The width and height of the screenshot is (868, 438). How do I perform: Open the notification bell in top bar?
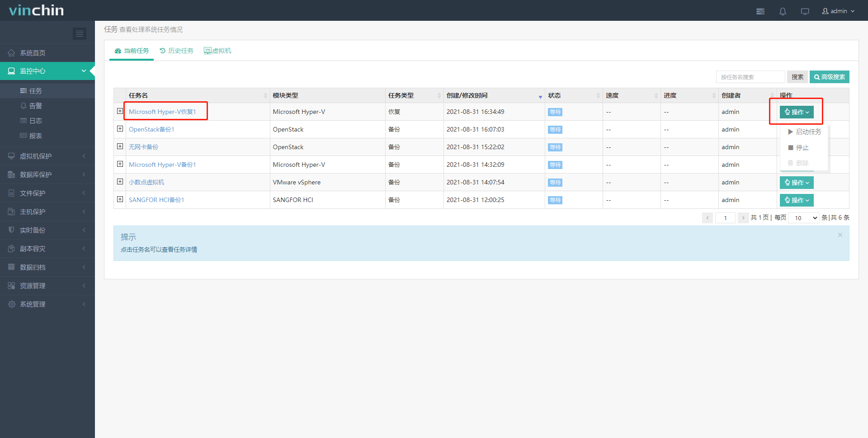[x=783, y=11]
